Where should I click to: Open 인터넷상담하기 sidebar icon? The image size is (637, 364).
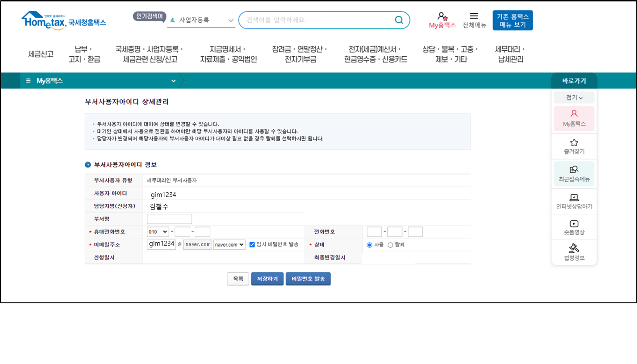pyautogui.click(x=574, y=198)
